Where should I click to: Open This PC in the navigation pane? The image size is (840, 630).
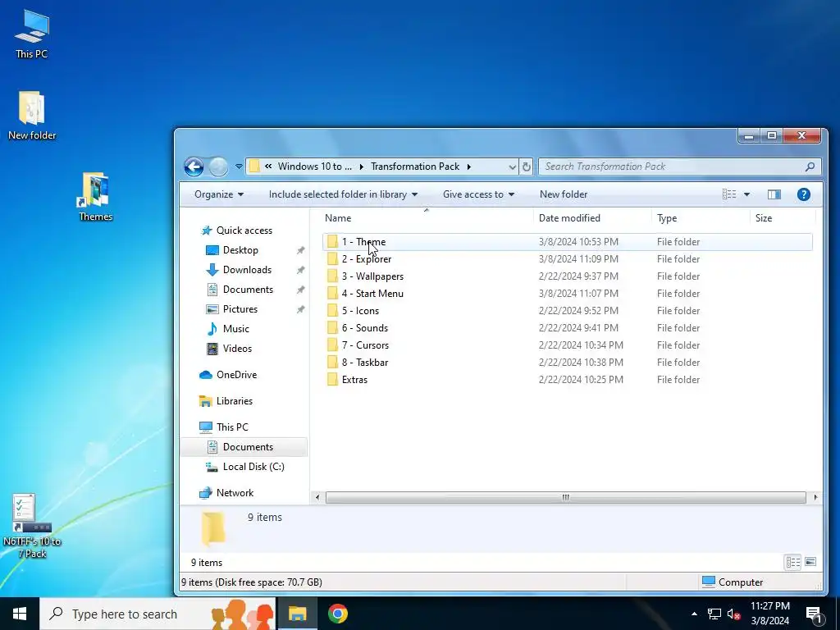224,427
